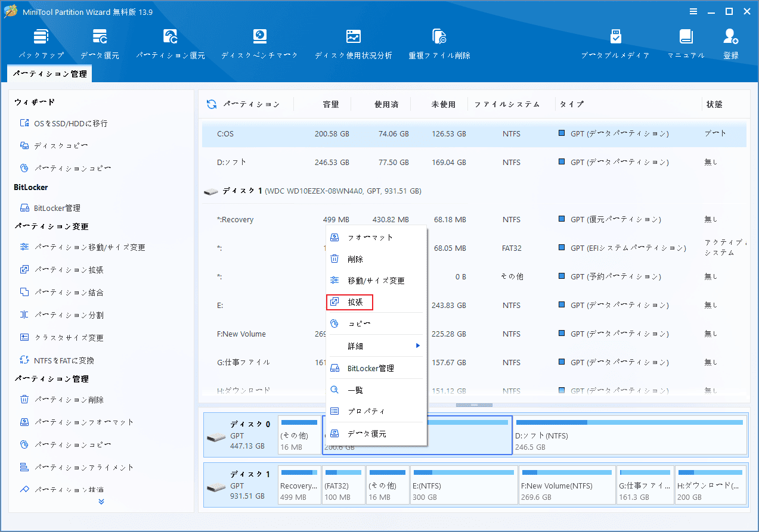The height and width of the screenshot is (532, 759).
Task: Choose 削除 in the context menu
Action: [x=376, y=259]
